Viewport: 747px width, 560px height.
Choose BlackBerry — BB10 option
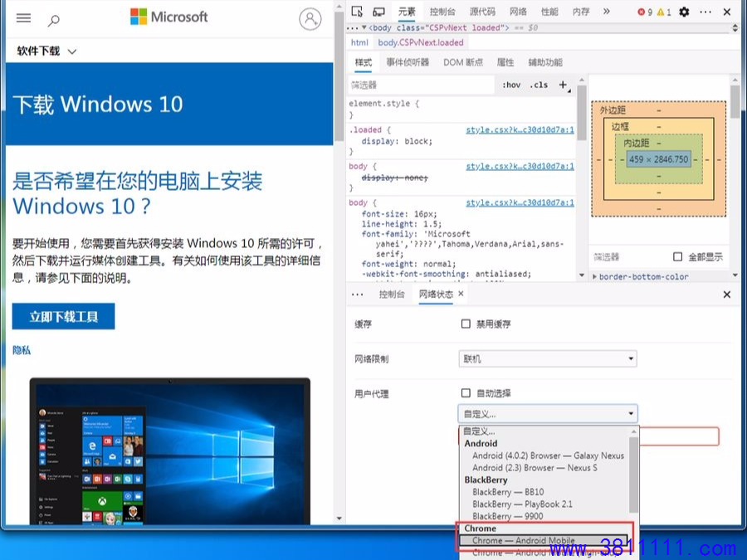508,492
